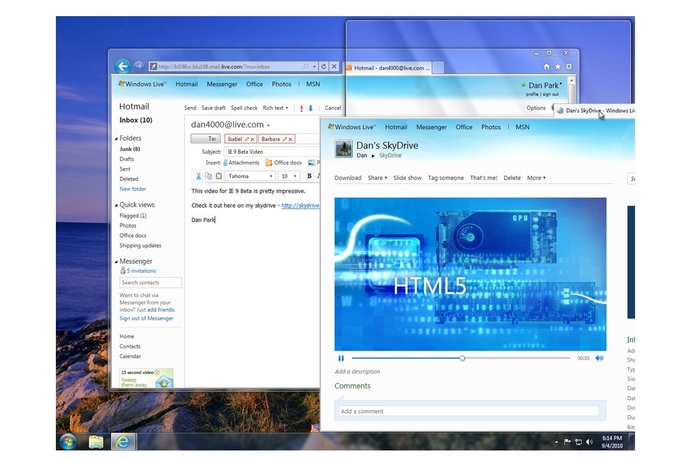This screenshot has height=461, width=693.
Task: Select Messenger in Hotmail window header
Action: pyautogui.click(x=222, y=84)
